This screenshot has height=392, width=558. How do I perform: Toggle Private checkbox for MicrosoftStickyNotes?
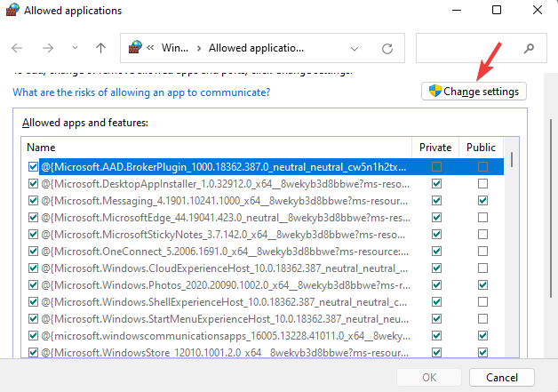click(x=436, y=235)
